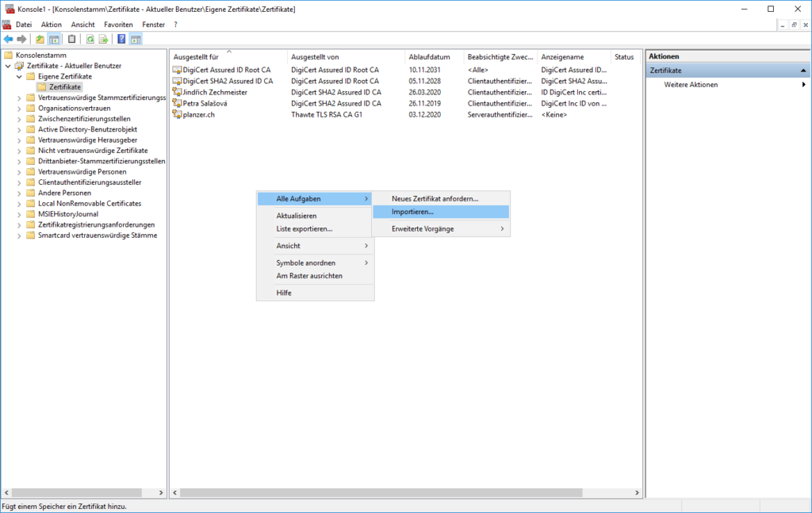Collapse the Eigene Zertifikate tree node
The image size is (812, 513).
(x=17, y=76)
